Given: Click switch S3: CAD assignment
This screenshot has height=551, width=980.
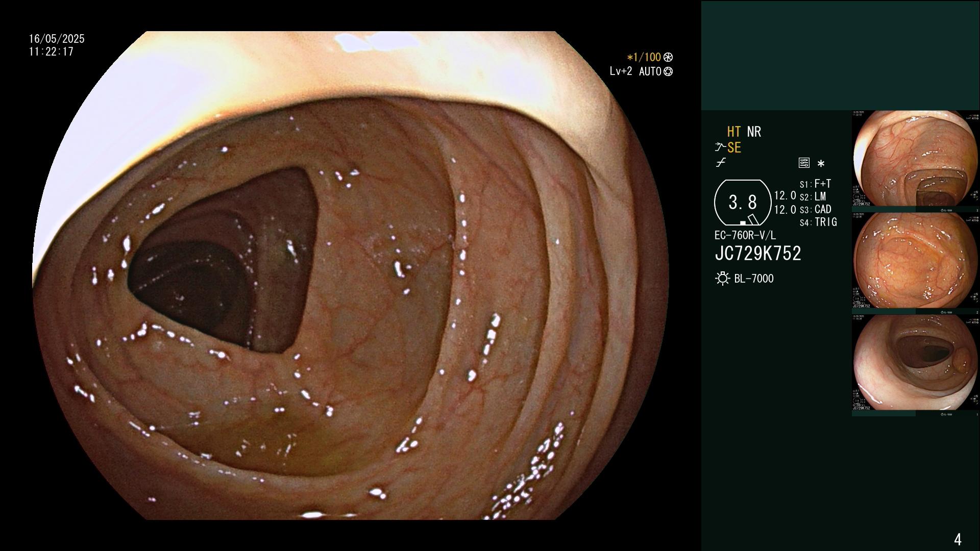Looking at the screenshot, I should pyautogui.click(x=816, y=209).
